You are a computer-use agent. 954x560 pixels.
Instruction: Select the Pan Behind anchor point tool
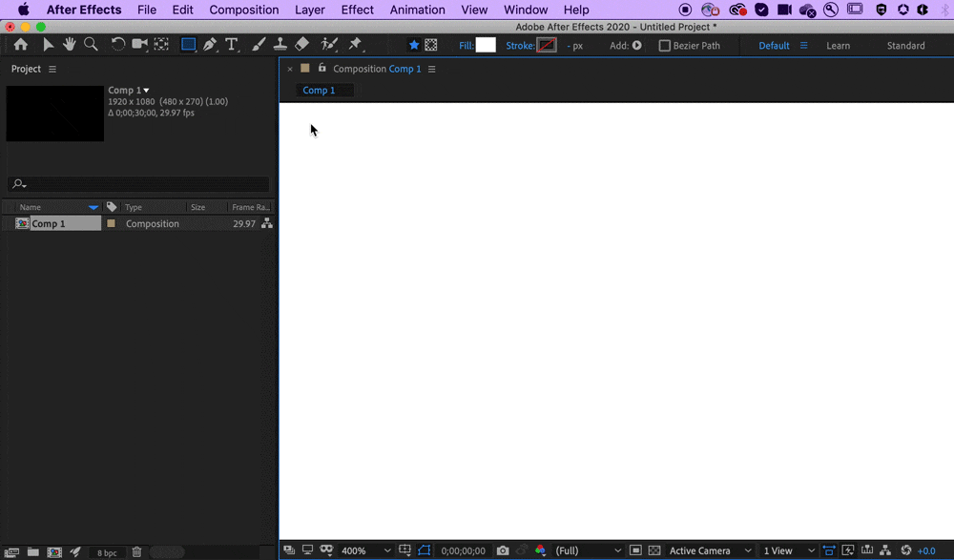point(161,44)
